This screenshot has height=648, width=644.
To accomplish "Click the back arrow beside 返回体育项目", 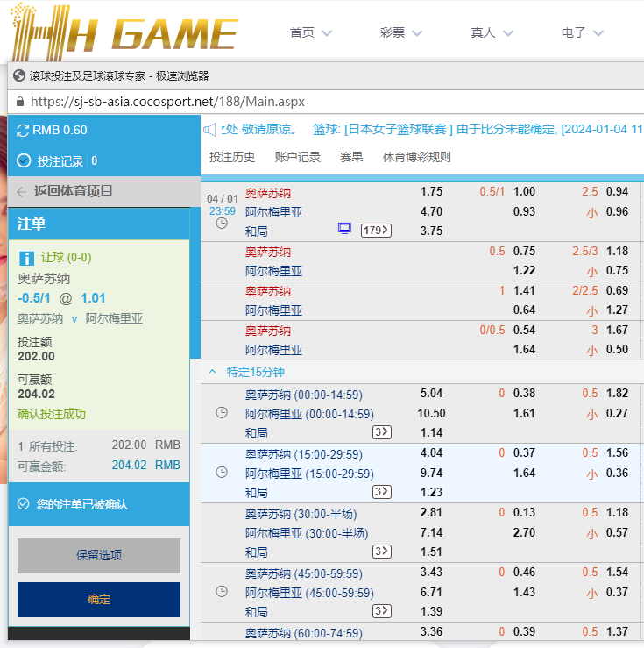I will tap(22, 191).
